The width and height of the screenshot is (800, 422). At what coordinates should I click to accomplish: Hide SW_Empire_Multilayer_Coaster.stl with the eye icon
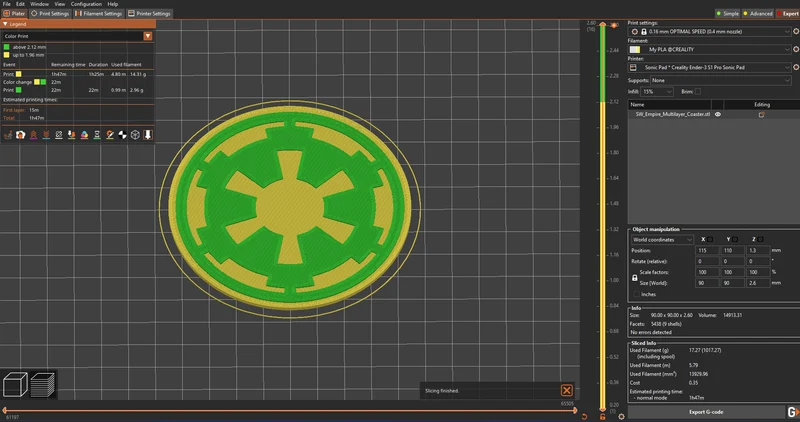pyautogui.click(x=718, y=114)
